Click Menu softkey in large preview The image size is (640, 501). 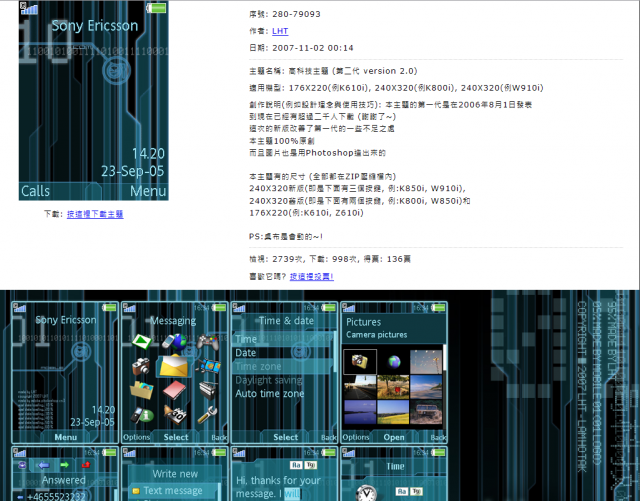[148, 191]
